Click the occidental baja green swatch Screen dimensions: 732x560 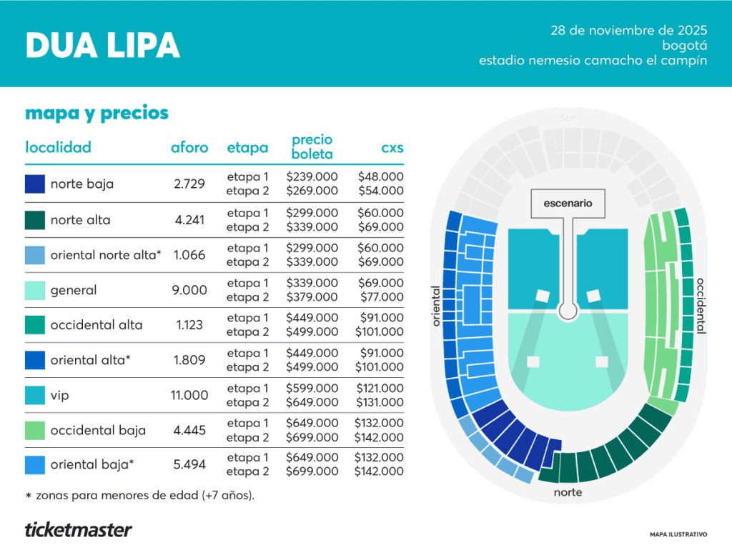coord(34,430)
